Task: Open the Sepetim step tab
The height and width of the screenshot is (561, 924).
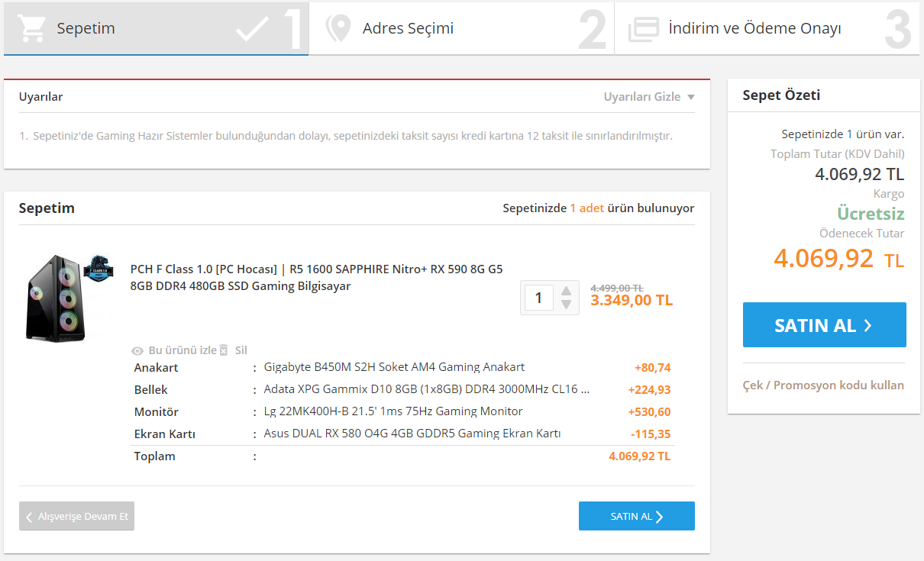Action: point(157,28)
